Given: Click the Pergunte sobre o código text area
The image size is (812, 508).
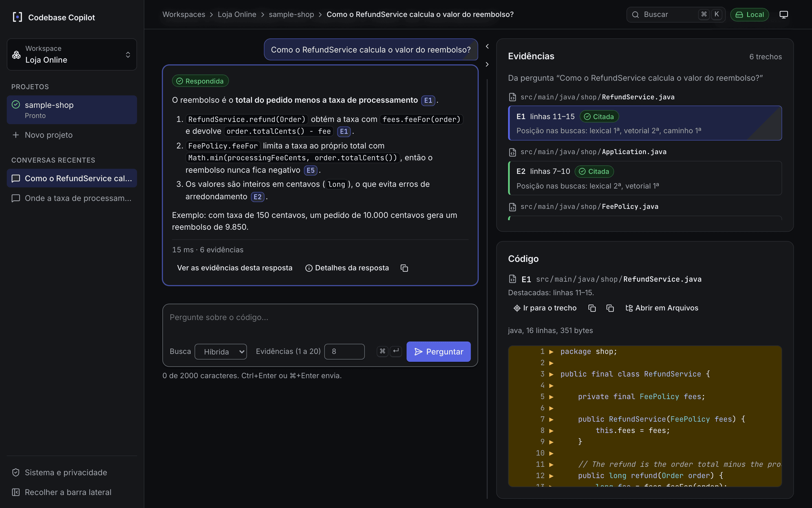Looking at the screenshot, I should (320, 322).
